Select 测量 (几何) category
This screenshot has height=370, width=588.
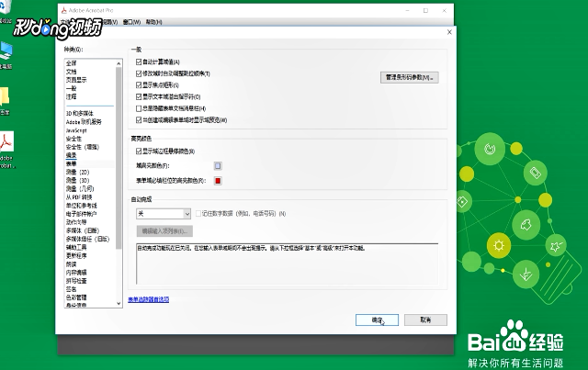[x=80, y=188]
